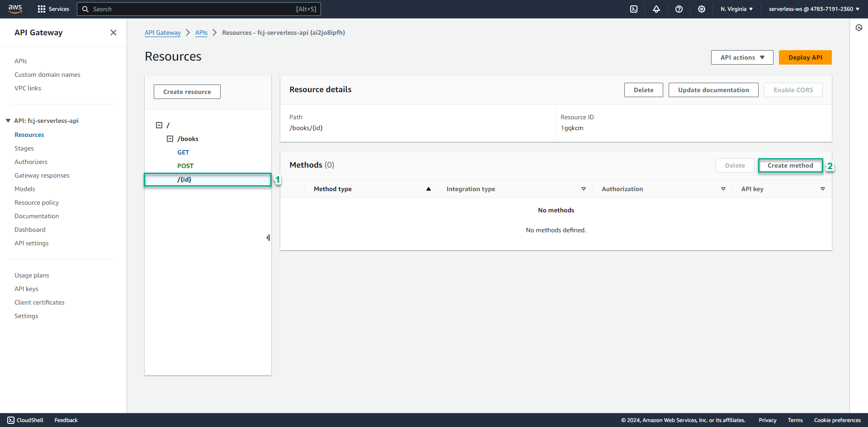868x427 pixels.
Task: Open Models page
Action: (x=25, y=189)
